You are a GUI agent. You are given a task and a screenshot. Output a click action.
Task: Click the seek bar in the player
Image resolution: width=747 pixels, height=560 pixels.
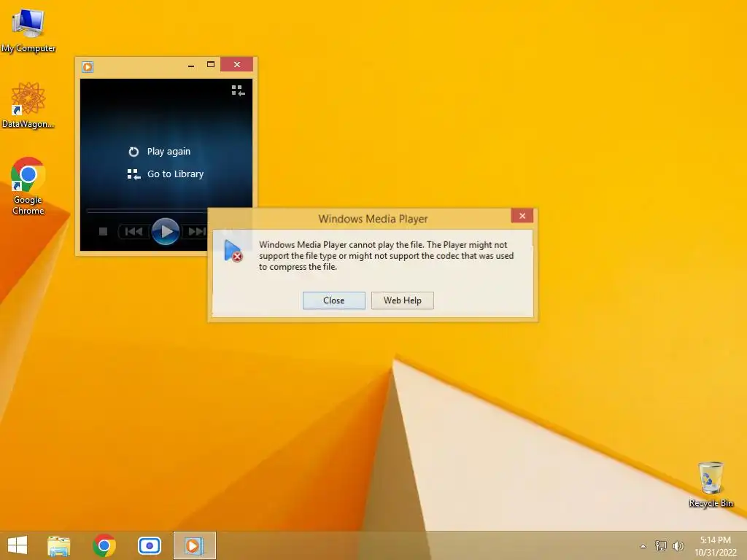click(x=147, y=210)
